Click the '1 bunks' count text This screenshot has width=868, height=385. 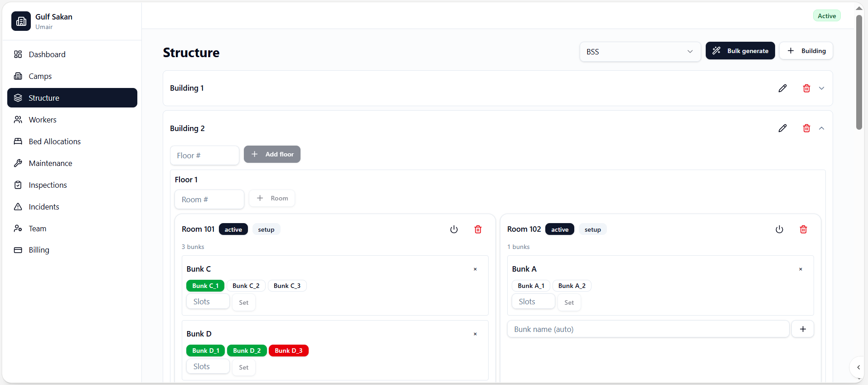pyautogui.click(x=519, y=247)
